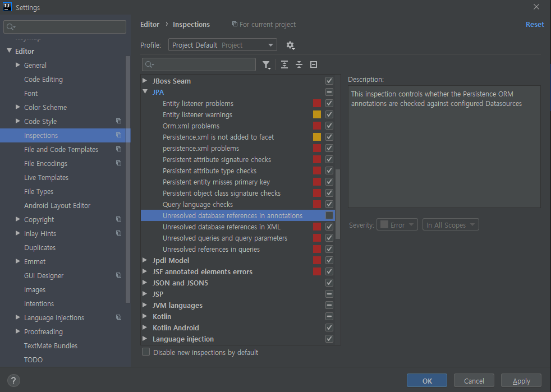Click the project icon beside GUI Designer

coord(119,275)
